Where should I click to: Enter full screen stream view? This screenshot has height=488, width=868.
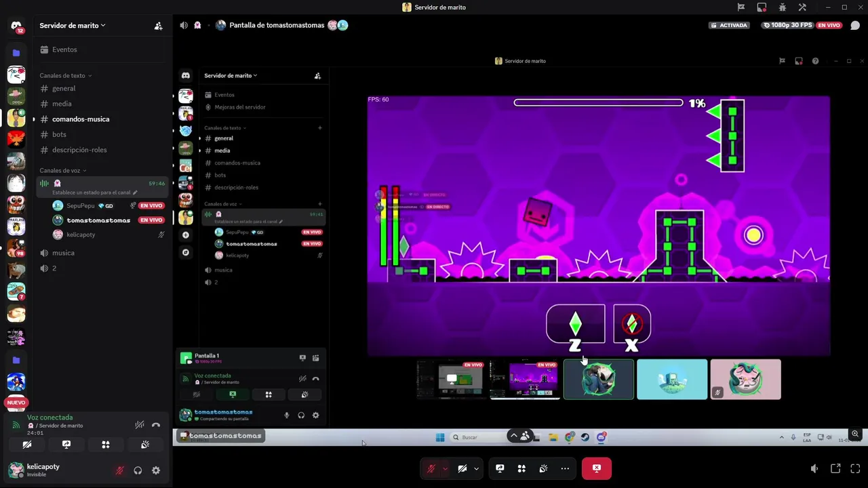(855, 468)
